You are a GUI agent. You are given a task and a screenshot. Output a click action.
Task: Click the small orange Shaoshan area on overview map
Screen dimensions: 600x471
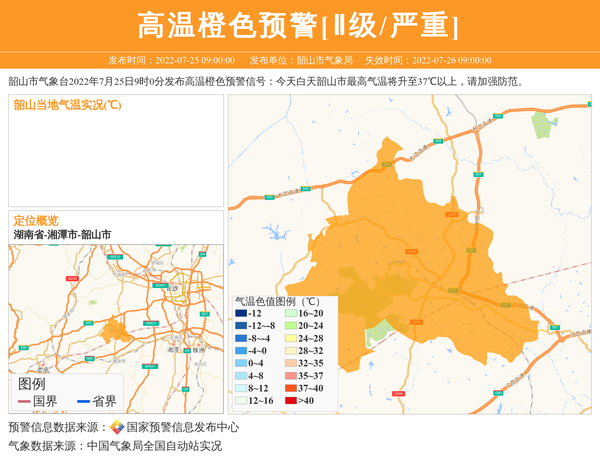pyautogui.click(x=115, y=330)
